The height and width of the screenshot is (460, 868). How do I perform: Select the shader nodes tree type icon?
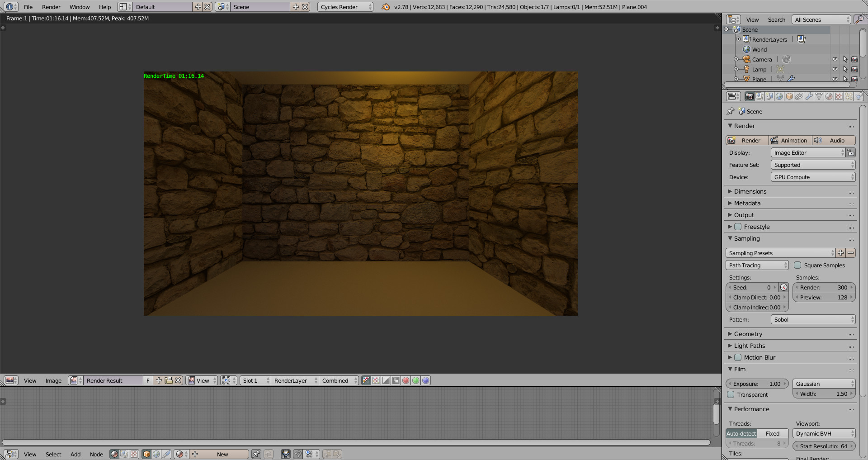tap(114, 454)
